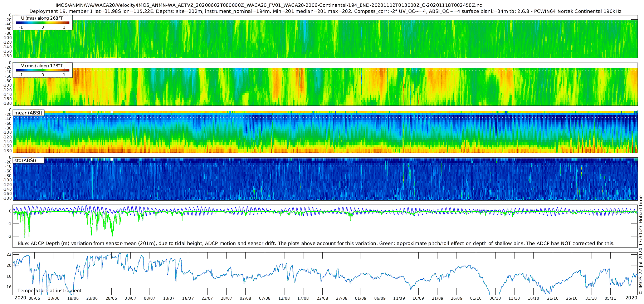This screenshot has width=644, height=304.
Task: Click the 01/09 date tick label
Action: [361, 299]
